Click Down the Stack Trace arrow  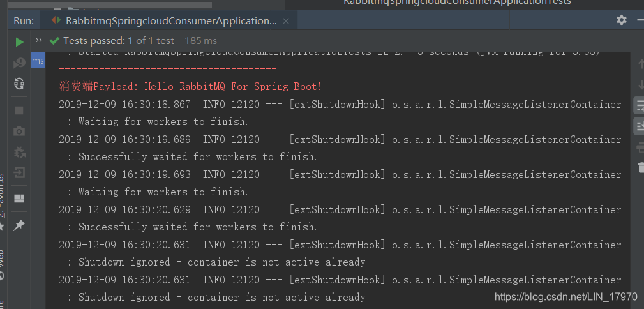point(640,85)
